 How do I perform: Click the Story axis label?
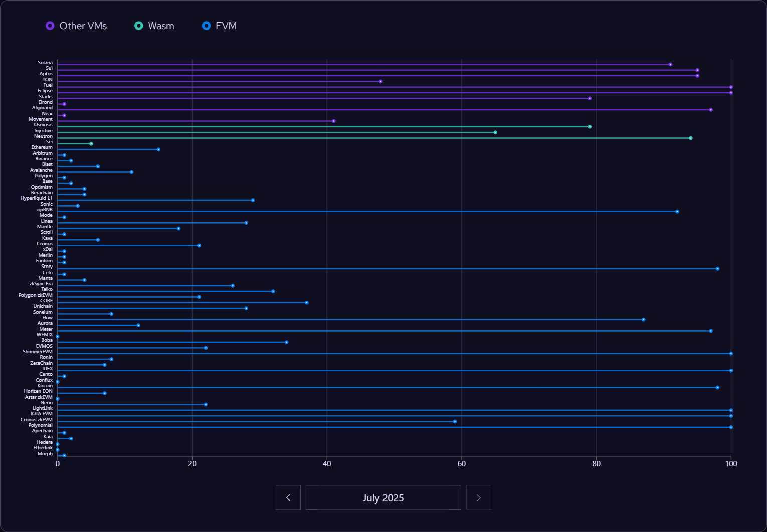click(47, 267)
